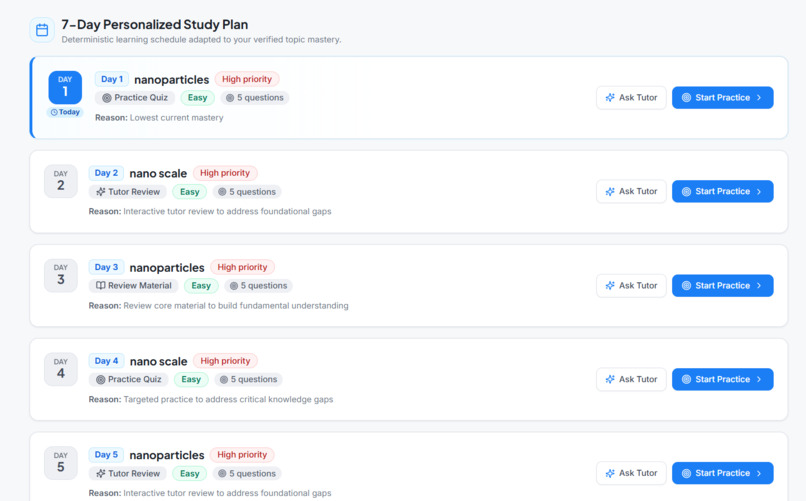Ask Tutor about Day 4 nano scale
This screenshot has width=806, height=501.
pyautogui.click(x=631, y=379)
